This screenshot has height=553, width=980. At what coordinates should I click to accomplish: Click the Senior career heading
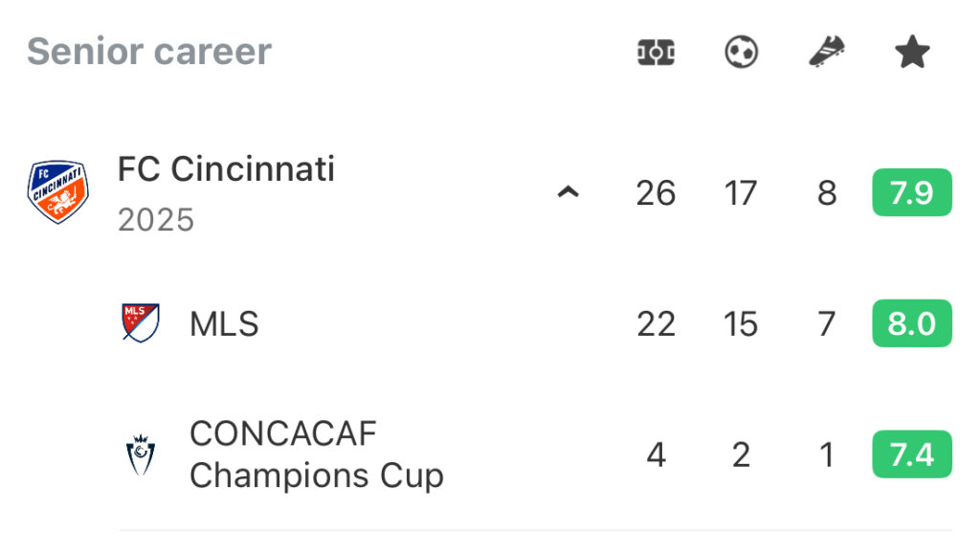coord(149,52)
